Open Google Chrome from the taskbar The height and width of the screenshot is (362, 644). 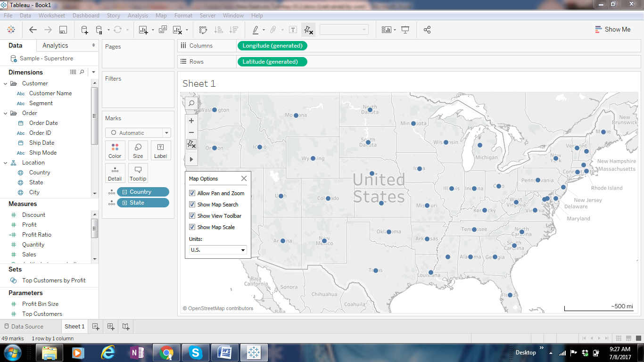coord(166,352)
